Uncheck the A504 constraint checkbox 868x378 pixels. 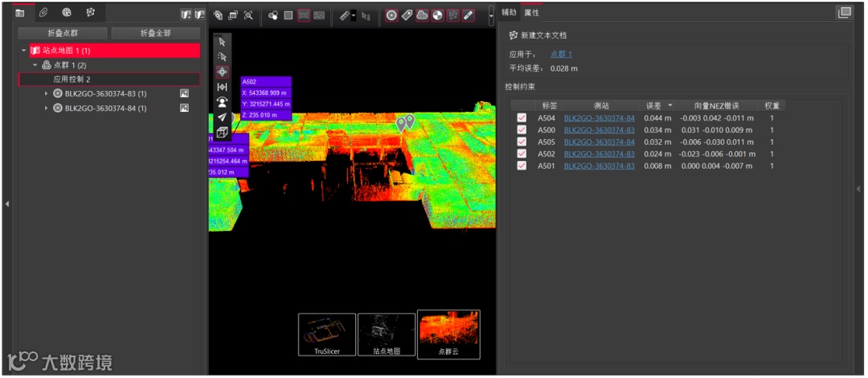pos(522,118)
